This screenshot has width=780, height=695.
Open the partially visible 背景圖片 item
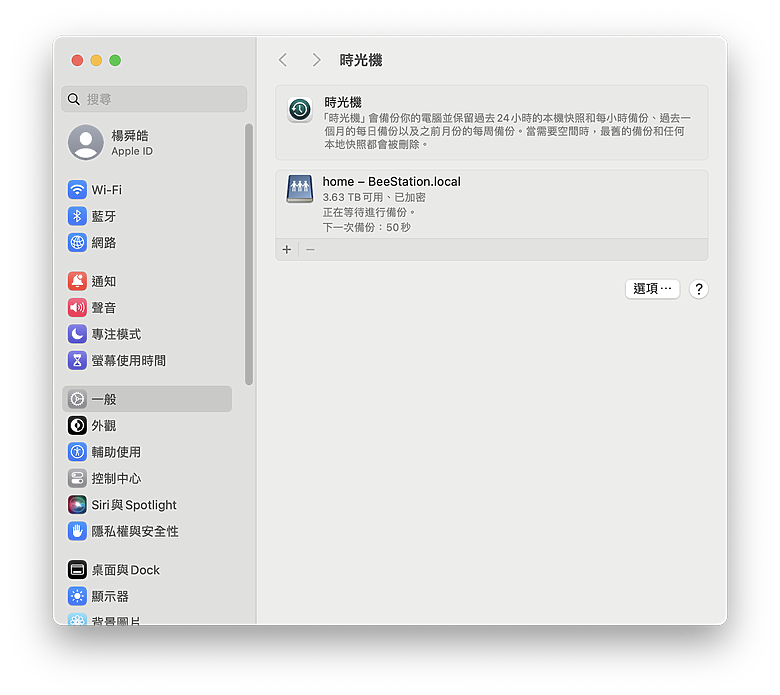[x=104, y=619]
